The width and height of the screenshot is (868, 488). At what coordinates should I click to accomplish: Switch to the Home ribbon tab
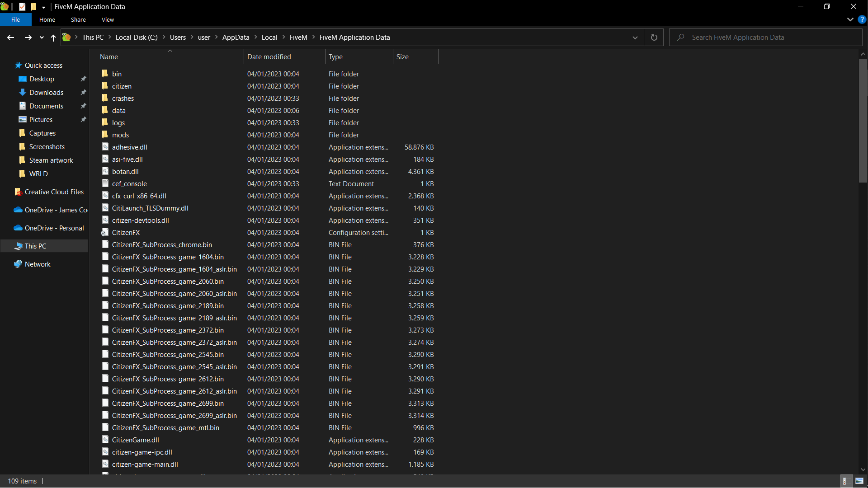47,20
